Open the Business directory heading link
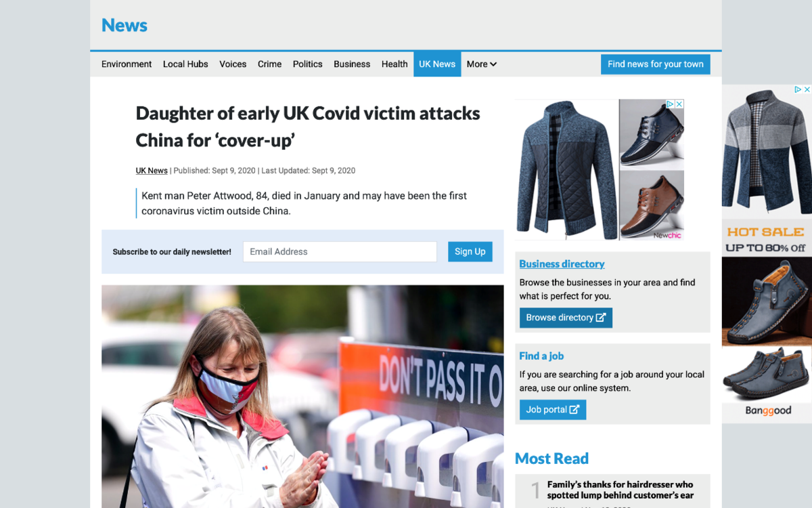812x508 pixels. coord(562,264)
